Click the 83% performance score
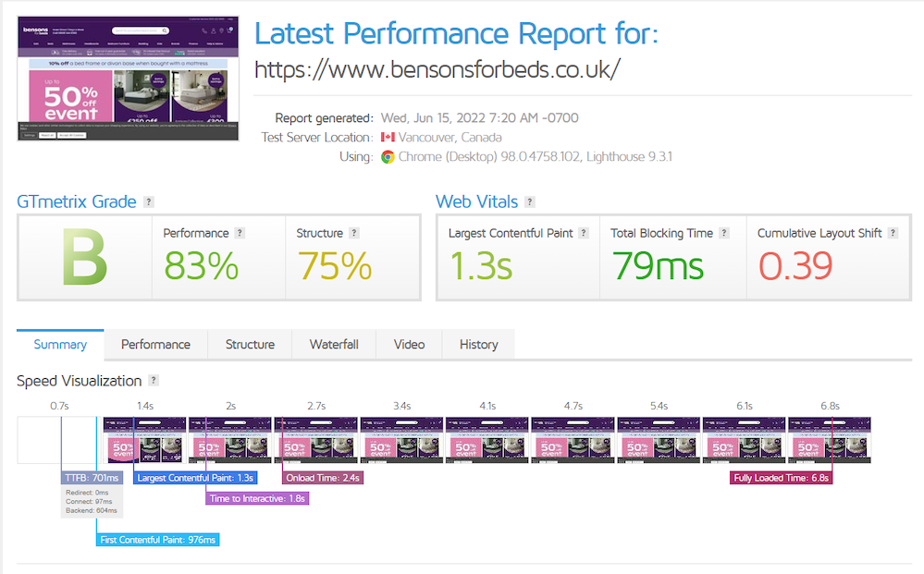This screenshot has height=574, width=924. 201,266
